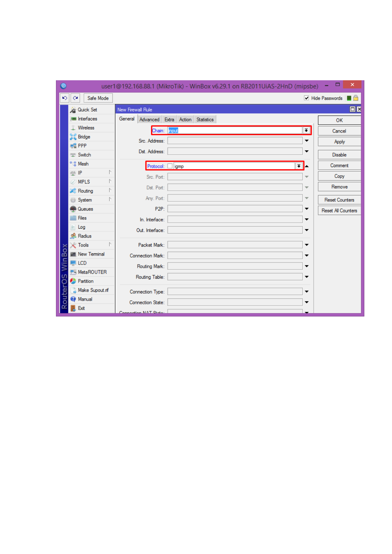The width and height of the screenshot is (392, 554).
Task: Expand the Connection Type field
Action: click(x=307, y=291)
